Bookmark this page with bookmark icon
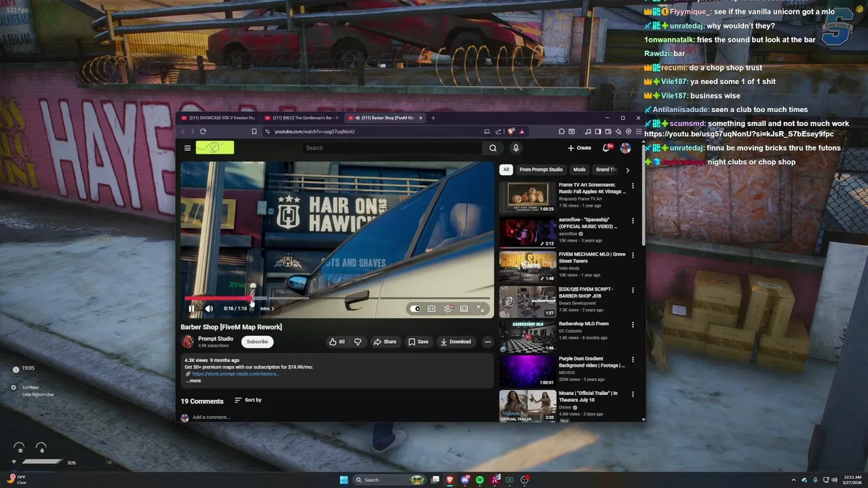Image resolution: width=868 pixels, height=488 pixels. 254,131
